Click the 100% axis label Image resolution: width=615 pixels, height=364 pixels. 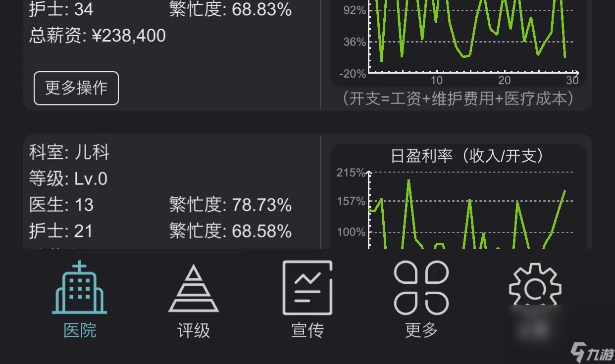tap(351, 232)
